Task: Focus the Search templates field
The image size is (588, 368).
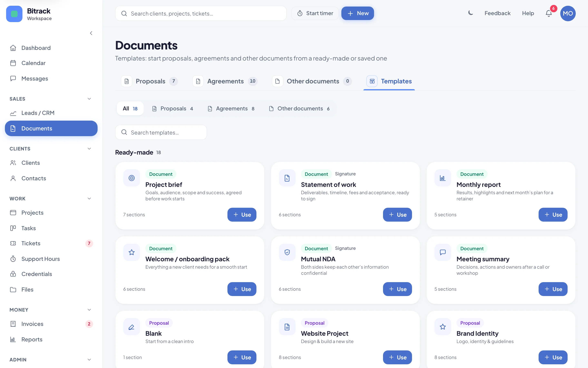Action: [x=161, y=132]
